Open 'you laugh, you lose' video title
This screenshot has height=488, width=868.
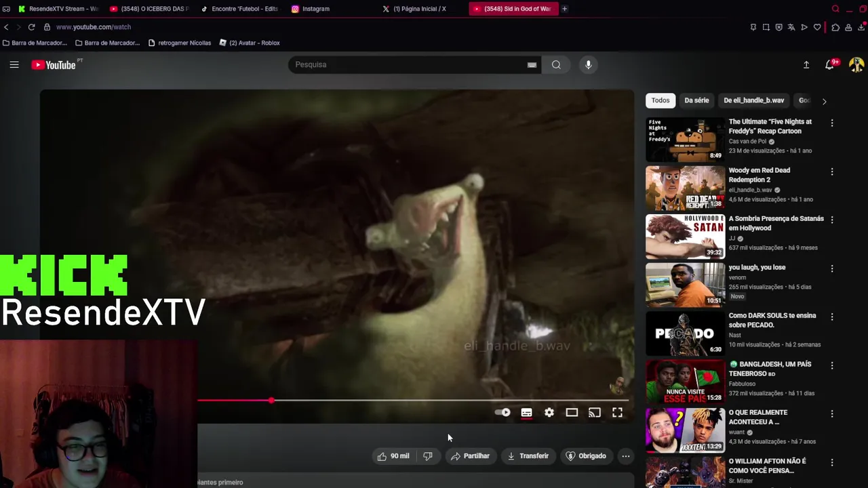757,267
